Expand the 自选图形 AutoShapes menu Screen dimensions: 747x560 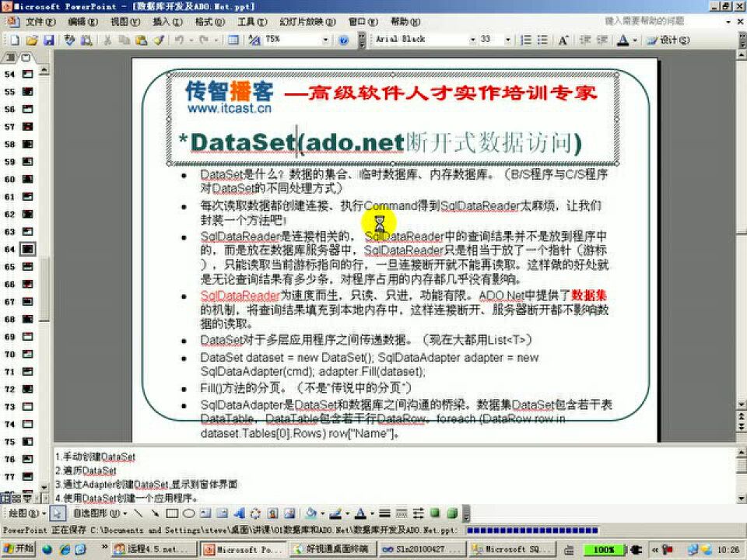tap(100, 513)
